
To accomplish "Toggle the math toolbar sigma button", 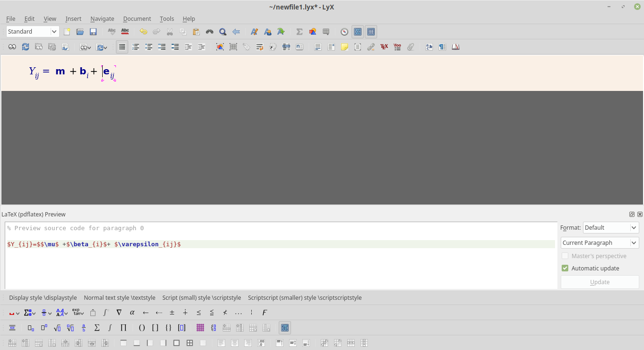I will coord(358,32).
